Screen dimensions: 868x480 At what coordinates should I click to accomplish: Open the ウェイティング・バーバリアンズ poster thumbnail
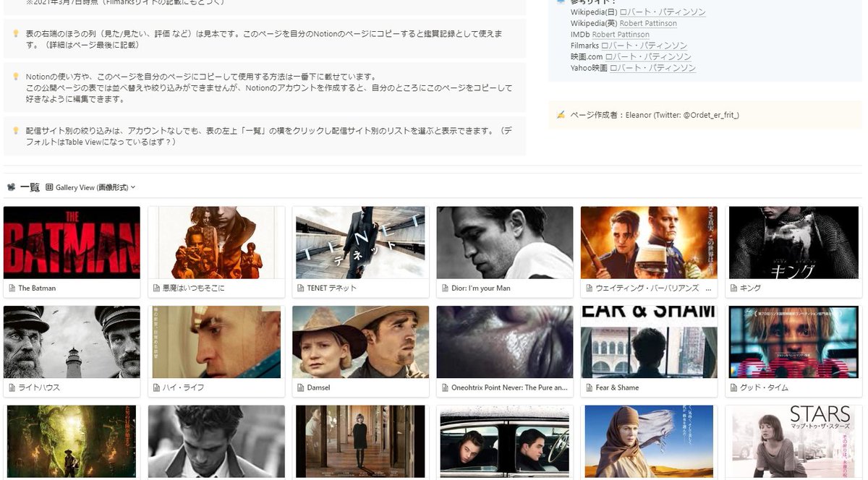(649, 243)
